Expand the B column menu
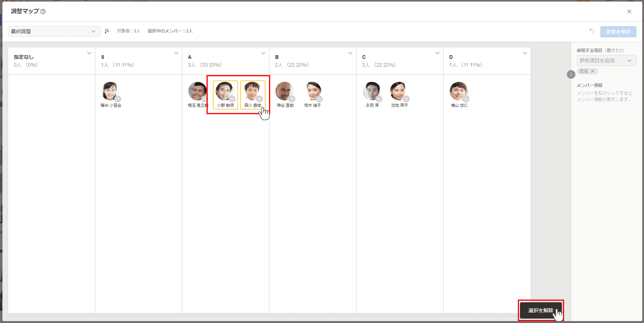 350,53
